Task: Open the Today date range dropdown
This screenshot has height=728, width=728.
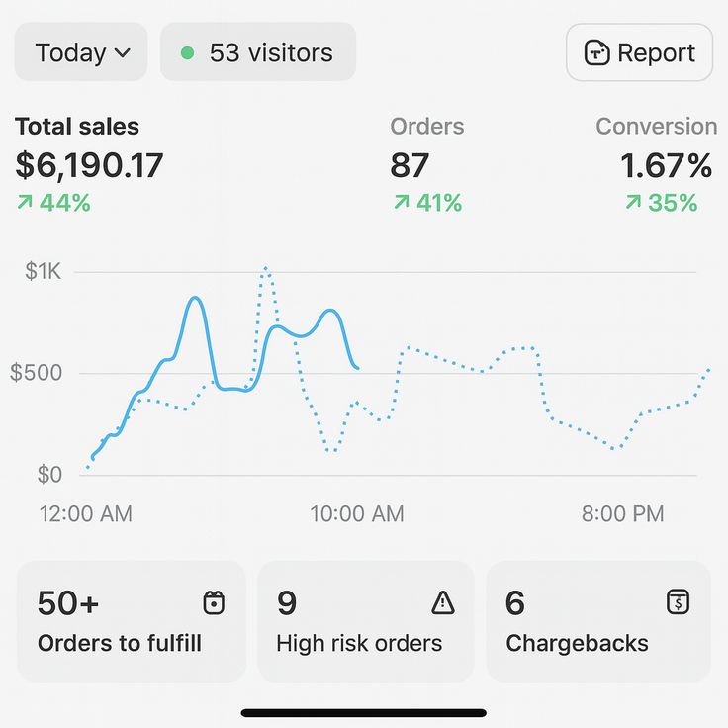Action: pos(81,52)
